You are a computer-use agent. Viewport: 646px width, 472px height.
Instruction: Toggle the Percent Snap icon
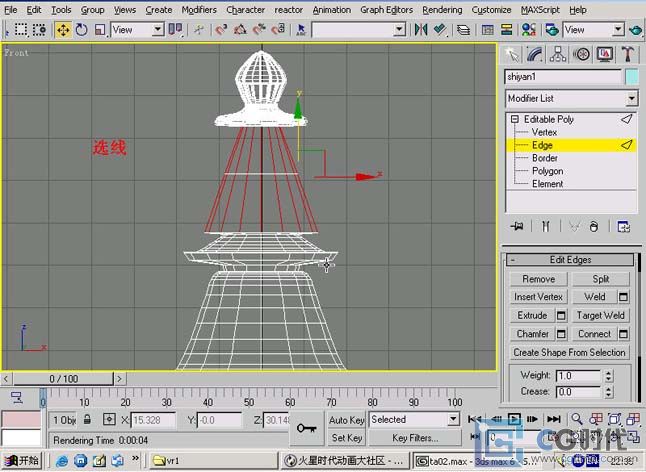pyautogui.click(x=259, y=30)
